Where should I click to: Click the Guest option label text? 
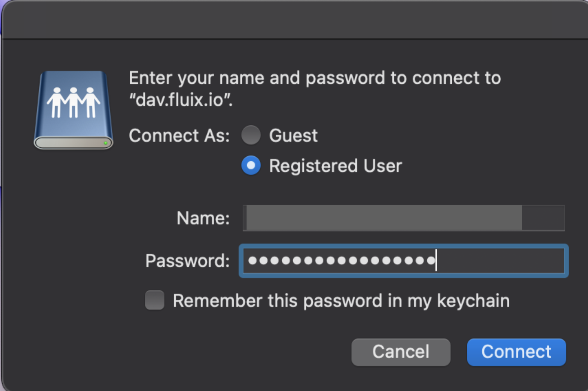click(x=293, y=135)
